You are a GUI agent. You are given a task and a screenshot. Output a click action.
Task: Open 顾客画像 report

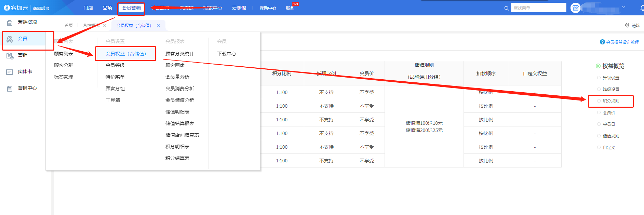pos(175,65)
